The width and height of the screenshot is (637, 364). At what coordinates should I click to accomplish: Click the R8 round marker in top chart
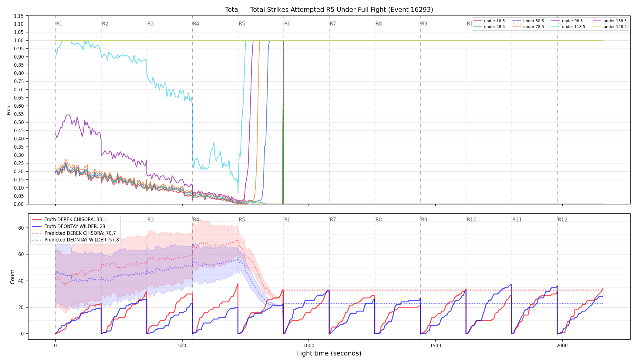(x=379, y=24)
